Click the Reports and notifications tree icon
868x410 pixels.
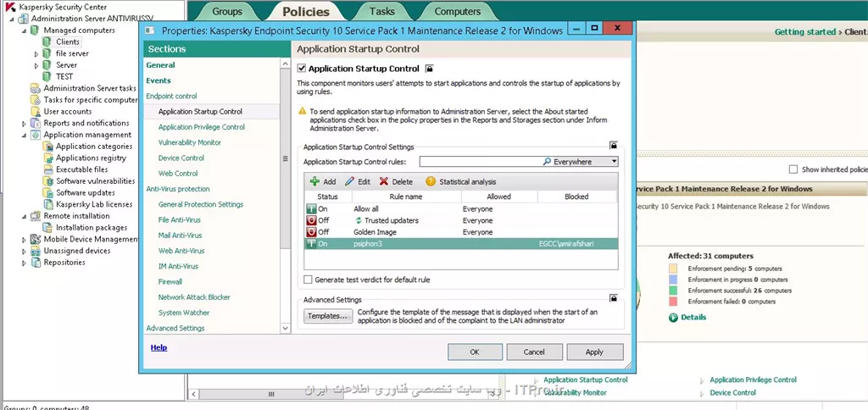[36, 124]
